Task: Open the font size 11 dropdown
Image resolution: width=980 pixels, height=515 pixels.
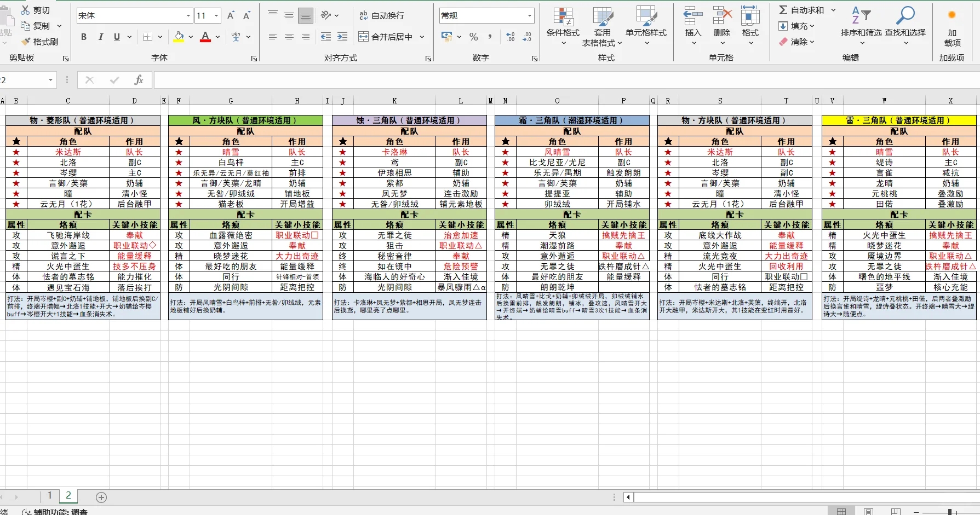Action: pyautogui.click(x=217, y=16)
